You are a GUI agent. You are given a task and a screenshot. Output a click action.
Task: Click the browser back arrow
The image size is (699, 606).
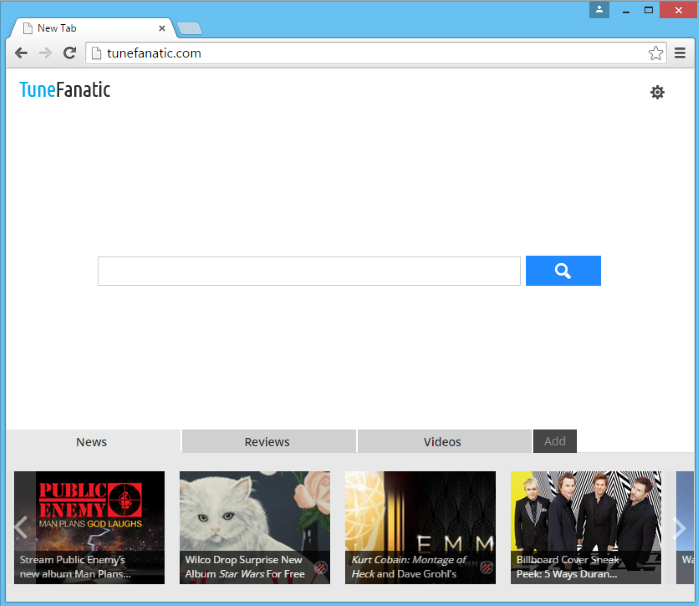[21, 53]
